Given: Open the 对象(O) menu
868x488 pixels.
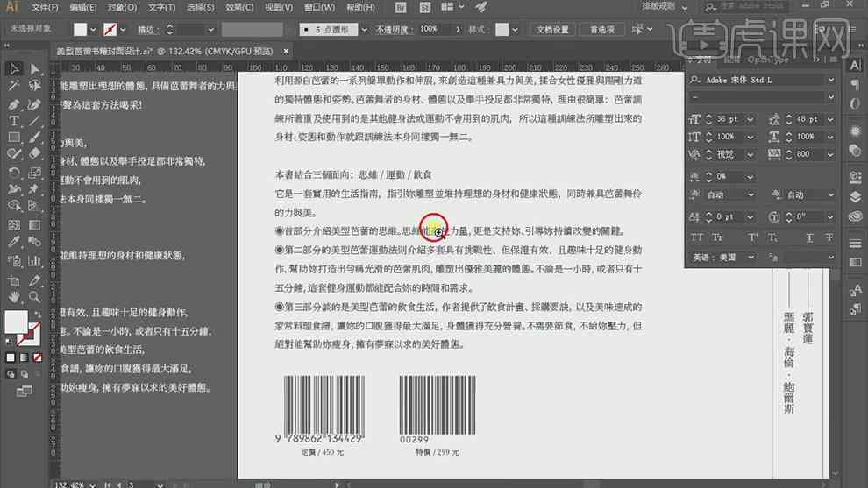Looking at the screenshot, I should (122, 7).
